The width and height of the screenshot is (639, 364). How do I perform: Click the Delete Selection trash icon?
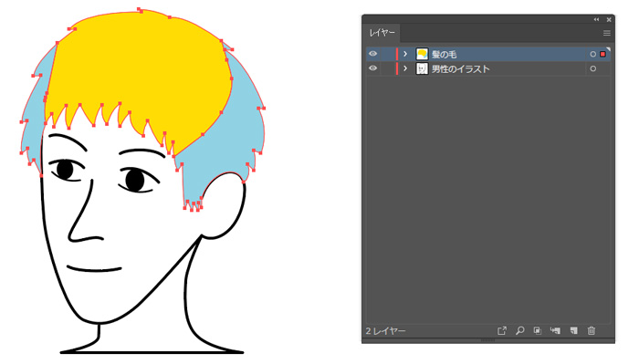(592, 330)
